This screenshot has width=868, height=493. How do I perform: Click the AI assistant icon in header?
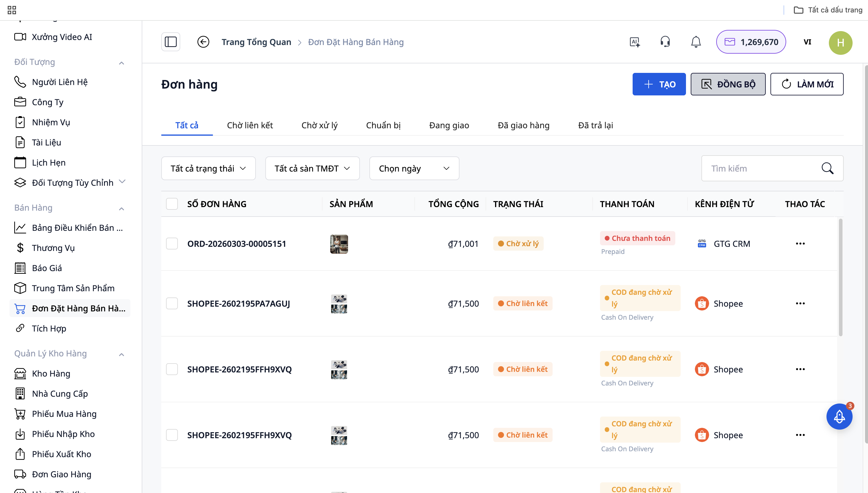point(635,42)
